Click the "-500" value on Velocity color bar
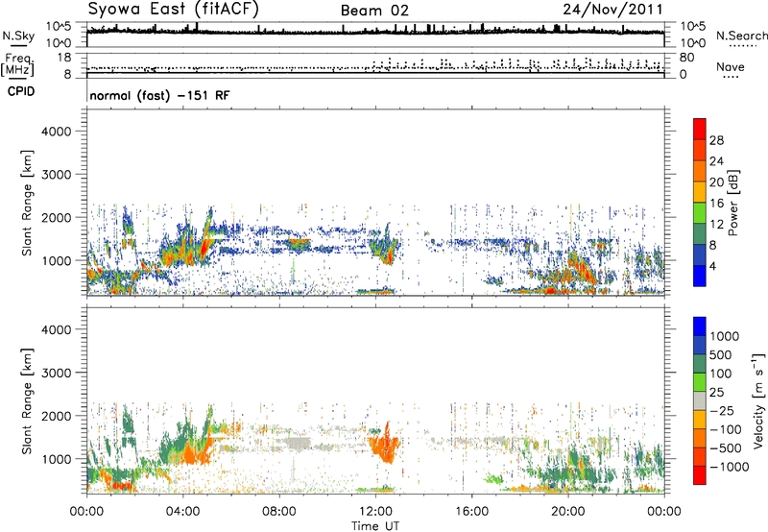768x532 pixels. tap(726, 448)
